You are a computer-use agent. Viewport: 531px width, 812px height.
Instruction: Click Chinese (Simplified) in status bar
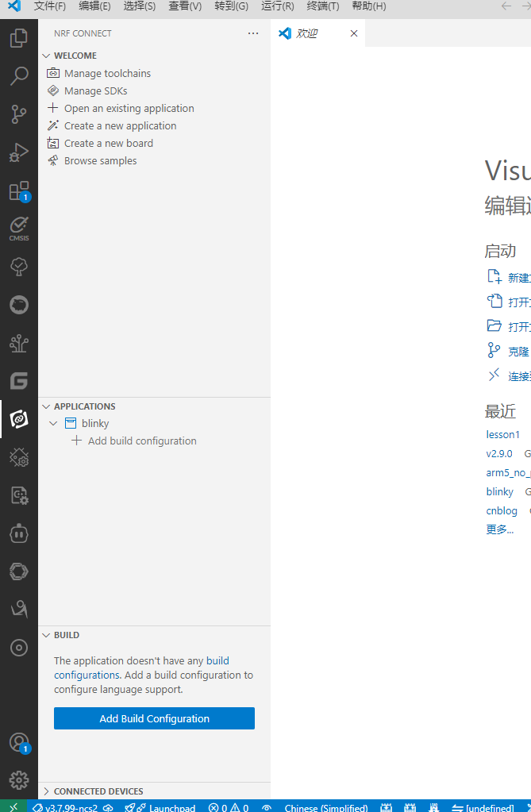[326, 808]
